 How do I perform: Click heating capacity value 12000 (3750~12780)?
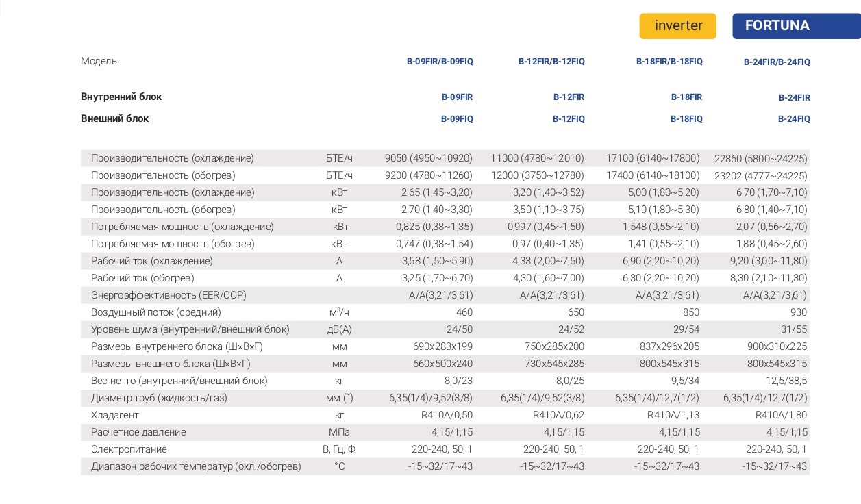coord(538,175)
